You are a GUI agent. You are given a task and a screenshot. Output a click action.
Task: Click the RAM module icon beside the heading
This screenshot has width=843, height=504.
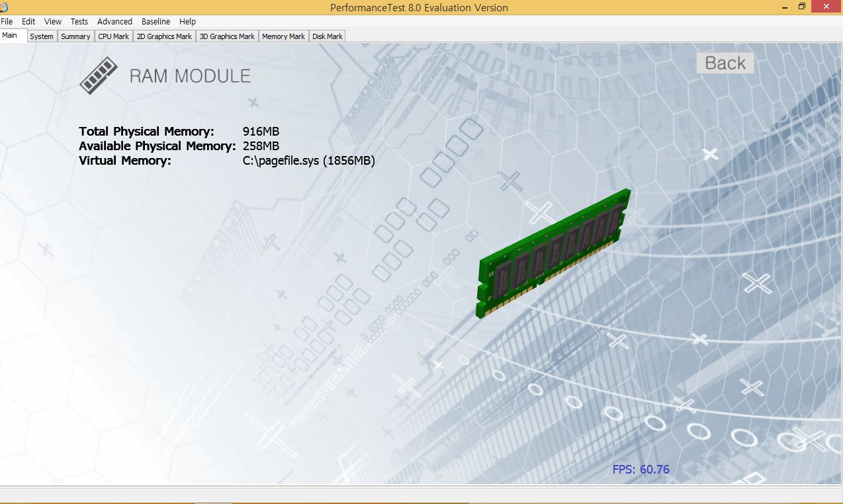pyautogui.click(x=99, y=75)
